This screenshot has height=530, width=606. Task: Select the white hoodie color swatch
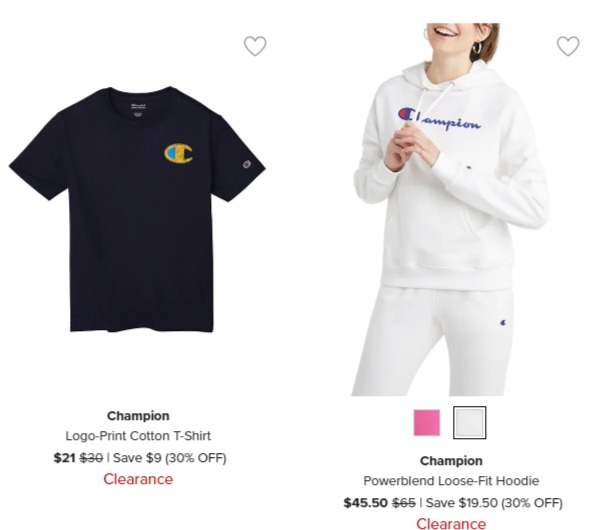pyautogui.click(x=470, y=423)
